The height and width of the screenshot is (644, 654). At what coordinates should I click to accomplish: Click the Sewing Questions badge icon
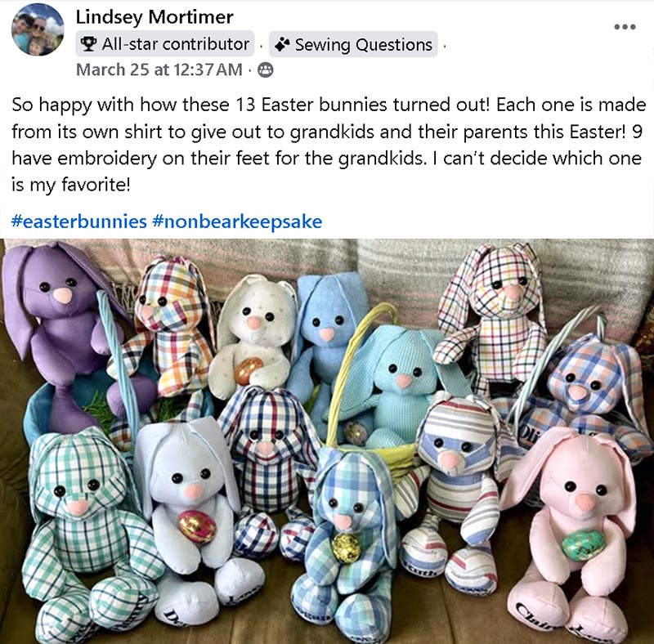(x=282, y=44)
